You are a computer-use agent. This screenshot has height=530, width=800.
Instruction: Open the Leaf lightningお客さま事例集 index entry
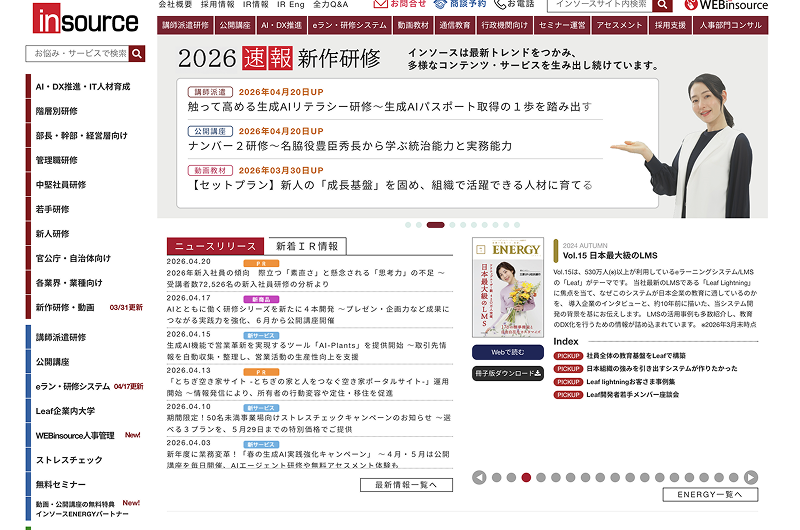pyautogui.click(x=631, y=382)
